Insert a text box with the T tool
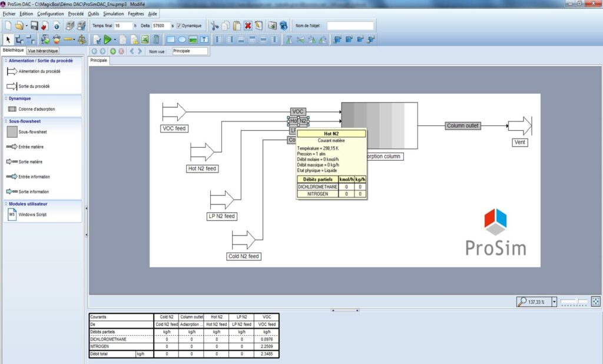 click(204, 39)
